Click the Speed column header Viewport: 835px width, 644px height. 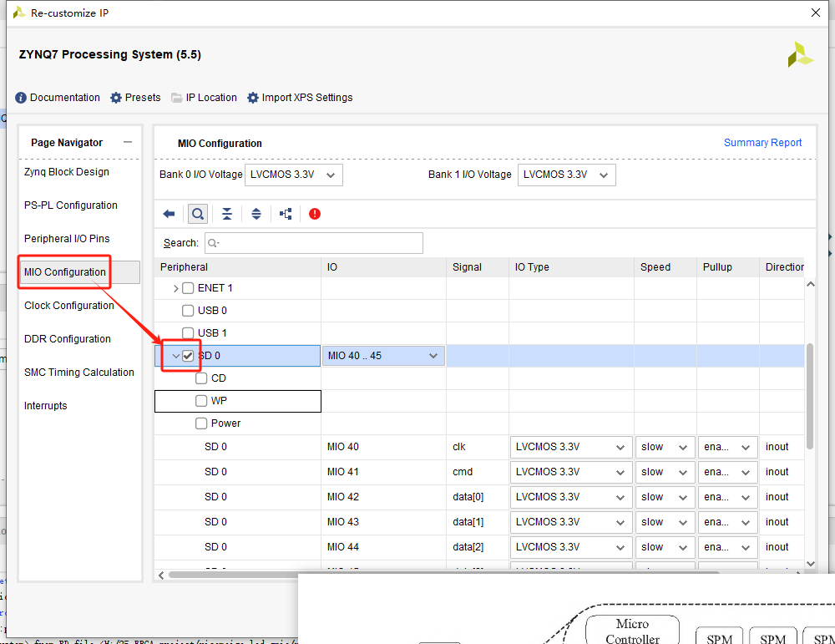click(665, 267)
